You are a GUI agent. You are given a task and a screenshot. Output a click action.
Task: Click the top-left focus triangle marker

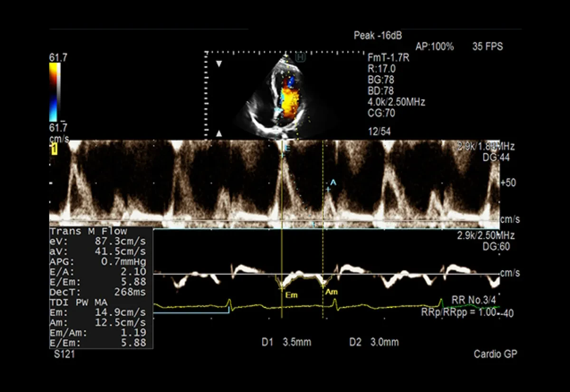[x=219, y=64]
